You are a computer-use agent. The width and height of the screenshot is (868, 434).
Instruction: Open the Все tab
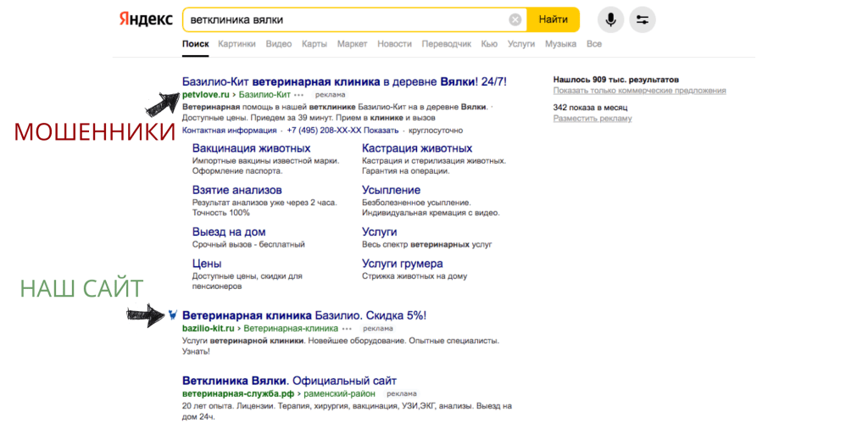(x=593, y=44)
